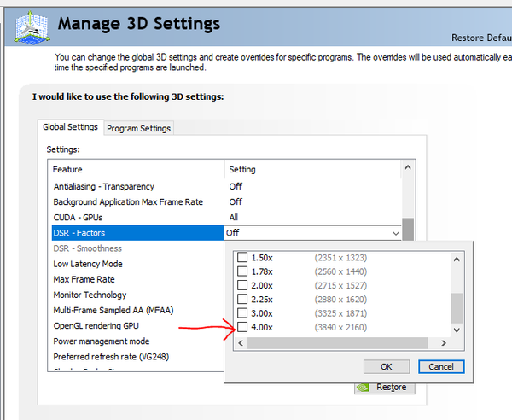Screen dimensions: 512x420
Task: Switch to the Program Settings tab
Action: point(138,128)
